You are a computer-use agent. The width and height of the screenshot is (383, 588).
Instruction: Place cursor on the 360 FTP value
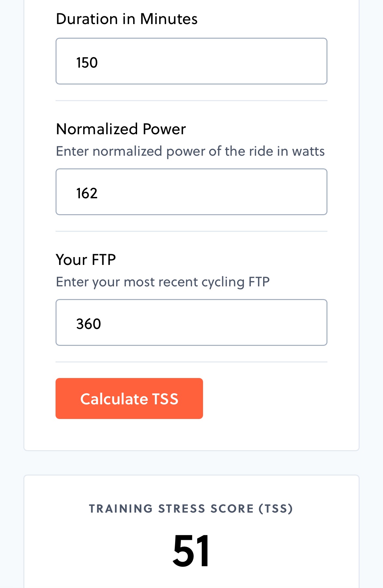pos(88,324)
